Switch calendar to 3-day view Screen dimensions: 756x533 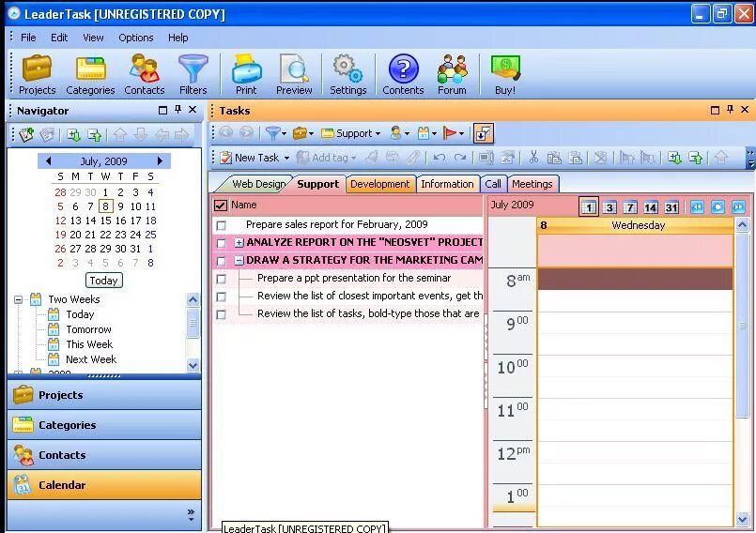coord(609,207)
